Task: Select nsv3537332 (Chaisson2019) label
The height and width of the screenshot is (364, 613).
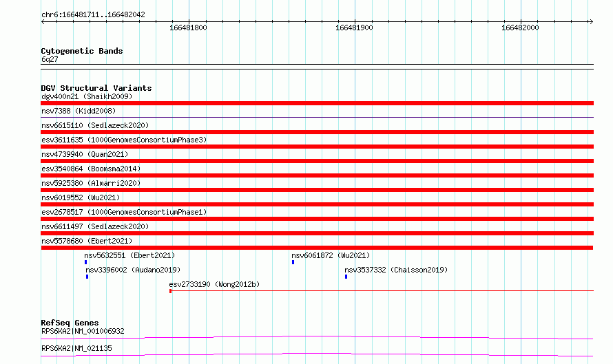Action: click(x=396, y=270)
